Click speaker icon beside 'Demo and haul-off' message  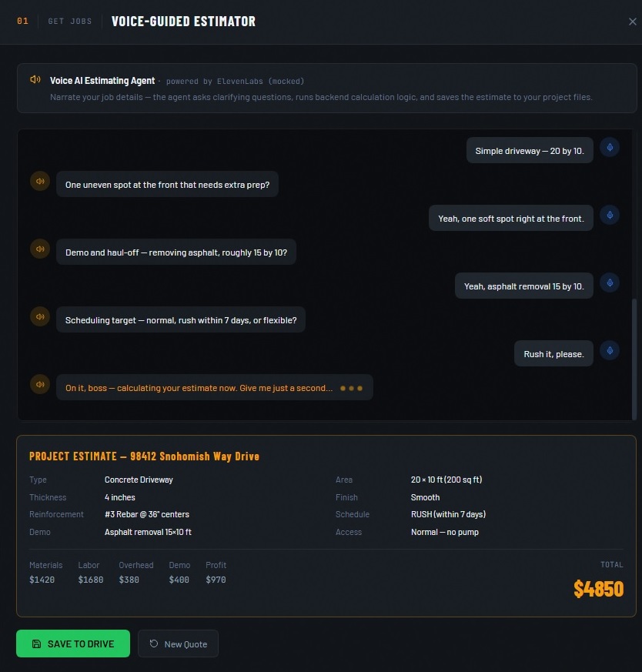tap(39, 249)
